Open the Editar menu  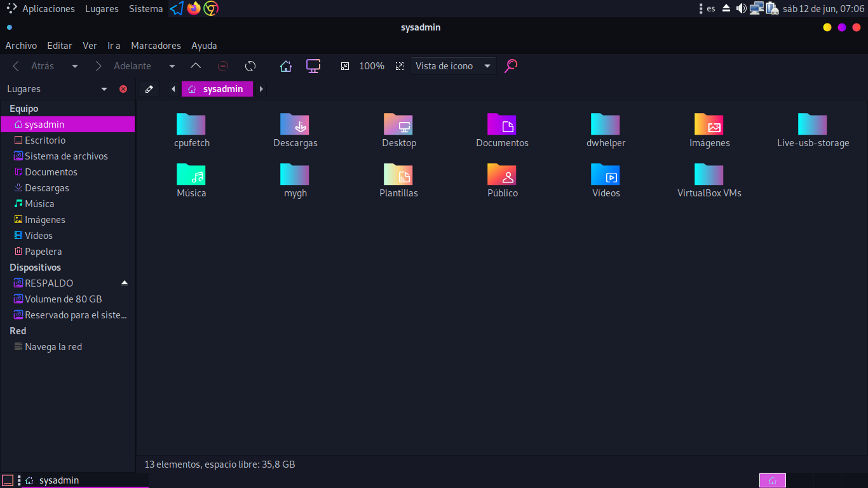pos(60,46)
